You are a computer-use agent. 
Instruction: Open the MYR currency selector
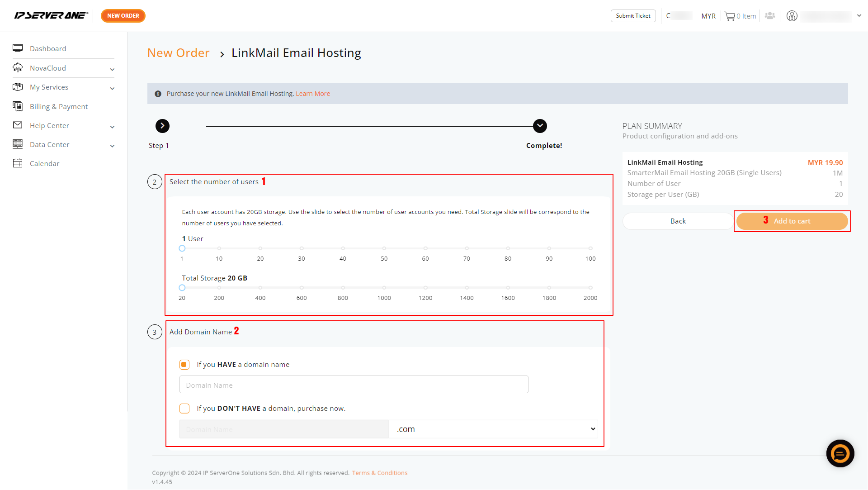[x=708, y=16]
